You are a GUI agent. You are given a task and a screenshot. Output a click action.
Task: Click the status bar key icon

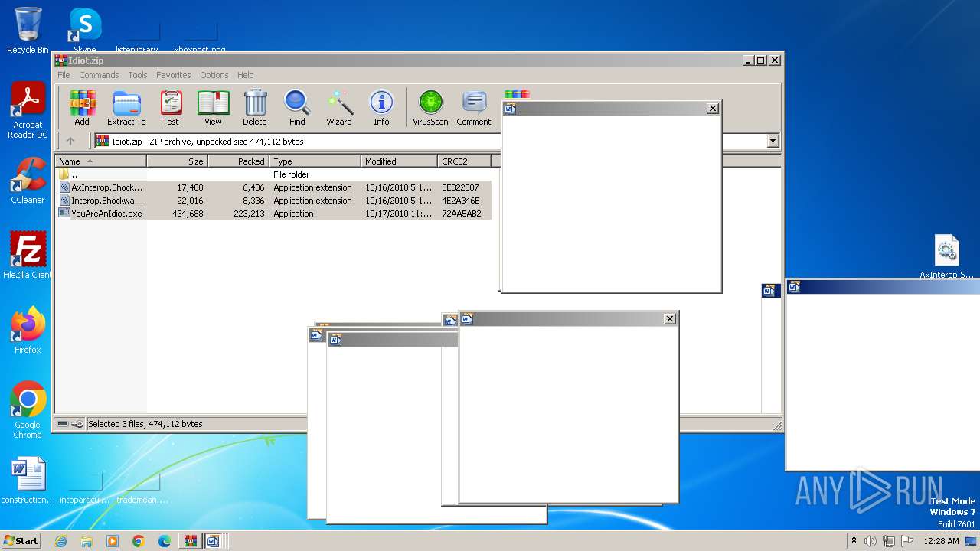click(77, 424)
